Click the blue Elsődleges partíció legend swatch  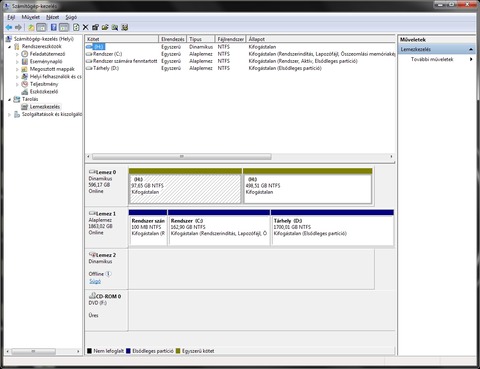tap(128, 351)
